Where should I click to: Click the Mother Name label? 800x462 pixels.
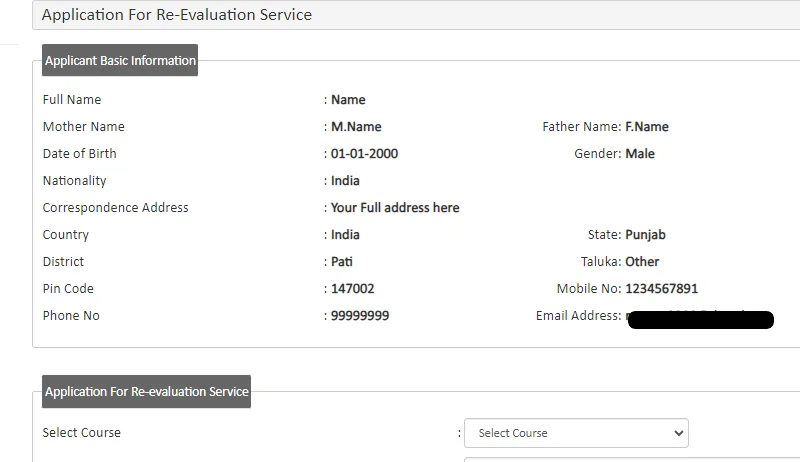pyautogui.click(x=84, y=126)
